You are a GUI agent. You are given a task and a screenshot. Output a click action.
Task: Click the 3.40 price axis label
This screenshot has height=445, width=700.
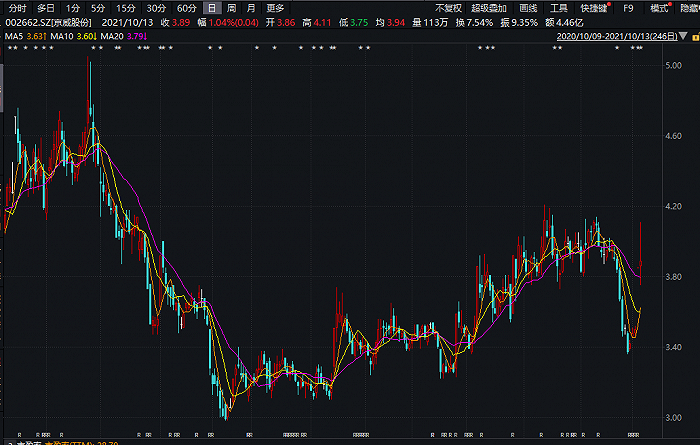click(x=674, y=347)
